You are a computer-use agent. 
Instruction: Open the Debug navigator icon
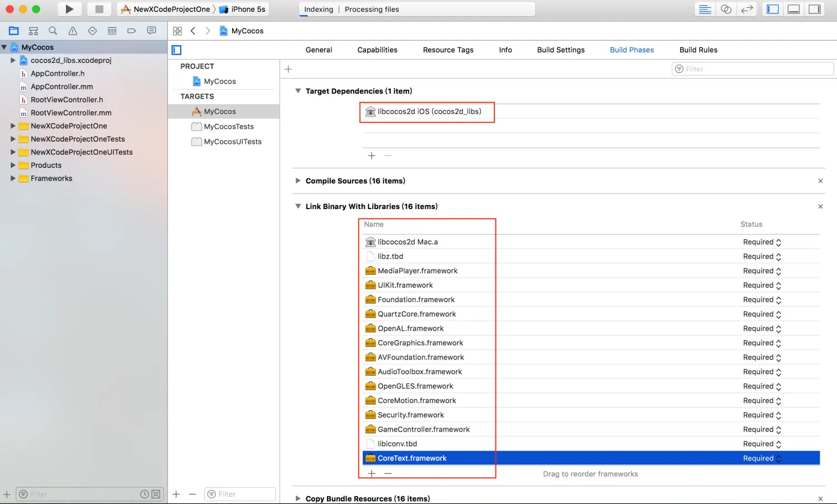pos(112,31)
